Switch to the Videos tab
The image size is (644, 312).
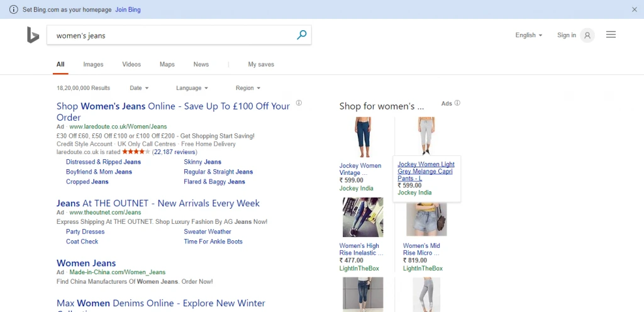pyautogui.click(x=131, y=64)
